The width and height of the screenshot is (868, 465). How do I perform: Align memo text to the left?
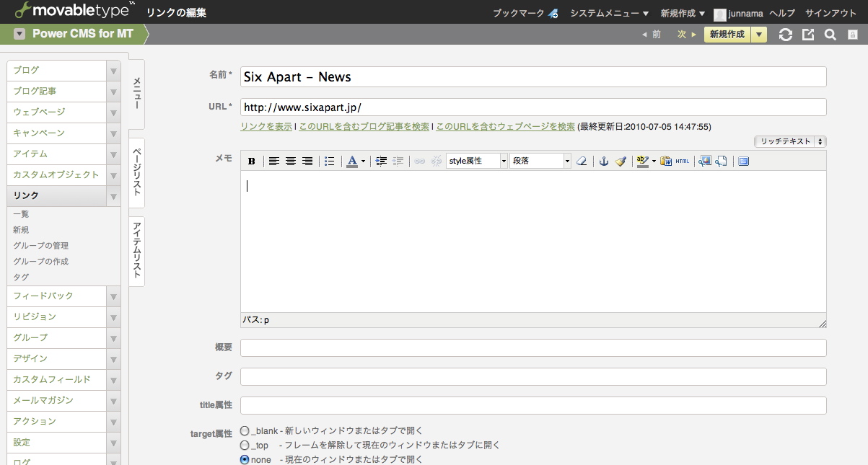click(x=274, y=161)
